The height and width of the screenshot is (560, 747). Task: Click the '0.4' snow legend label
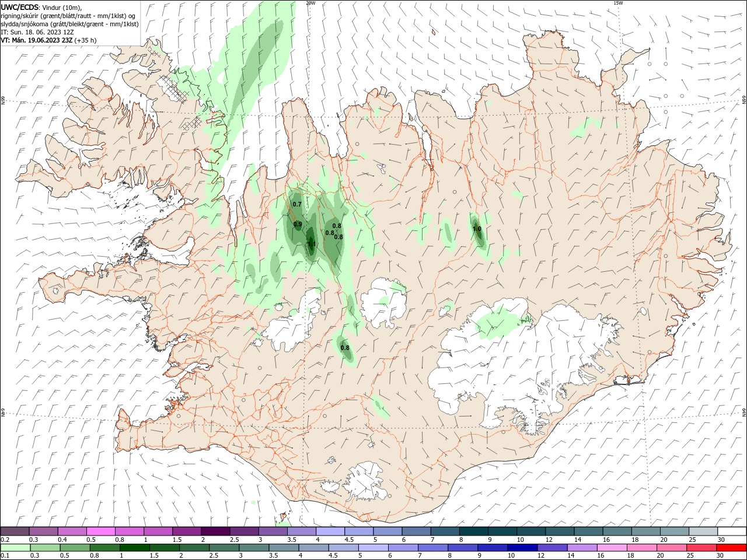(x=62, y=540)
